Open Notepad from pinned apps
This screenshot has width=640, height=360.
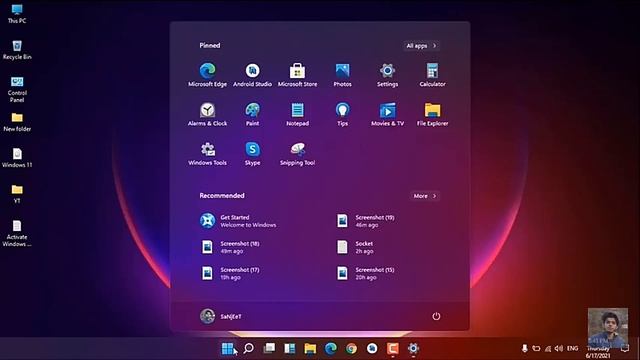click(297, 114)
